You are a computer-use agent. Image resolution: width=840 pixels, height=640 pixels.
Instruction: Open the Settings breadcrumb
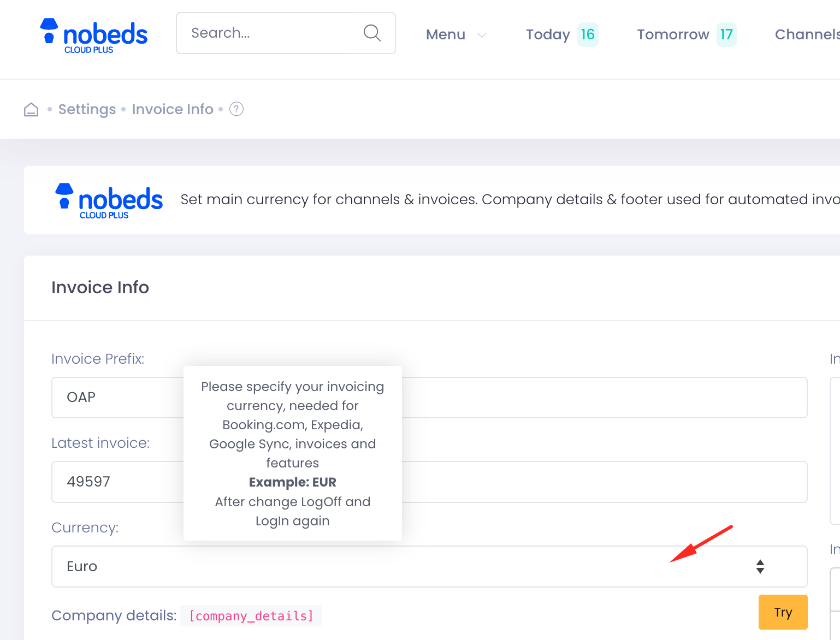click(87, 109)
